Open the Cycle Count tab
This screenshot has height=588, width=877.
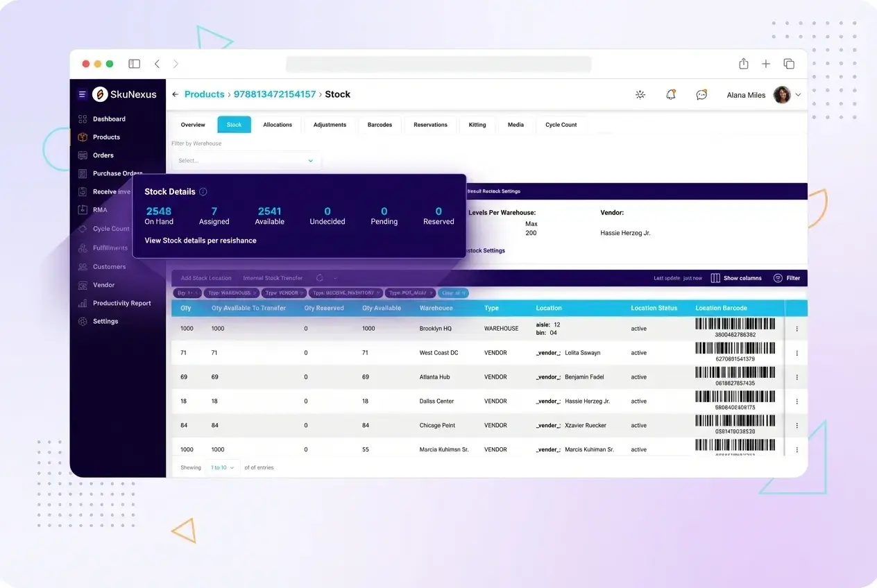(561, 125)
